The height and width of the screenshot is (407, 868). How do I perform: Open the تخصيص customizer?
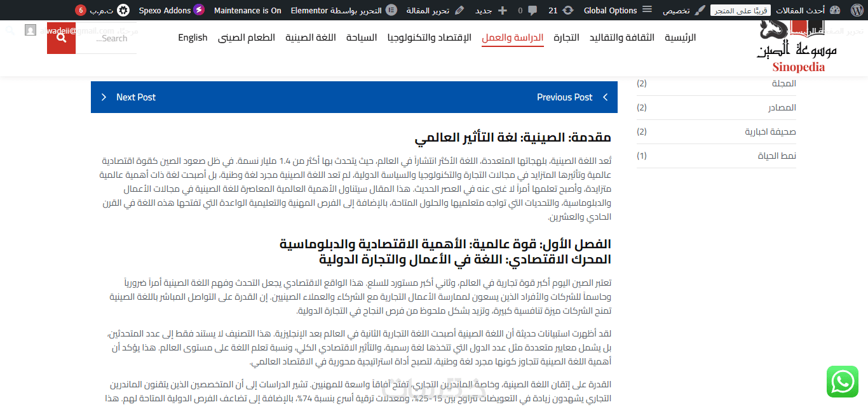684,10
